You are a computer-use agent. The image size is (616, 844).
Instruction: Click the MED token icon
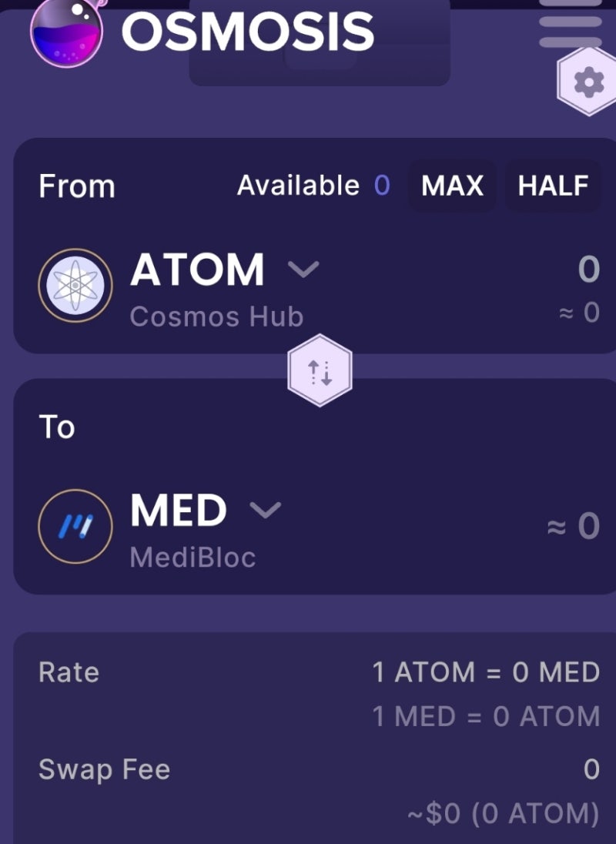coord(75,526)
